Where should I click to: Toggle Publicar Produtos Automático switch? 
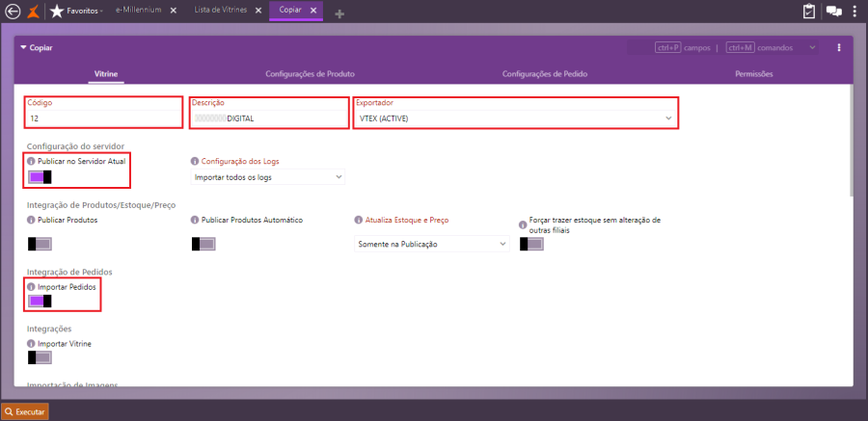[x=203, y=244]
